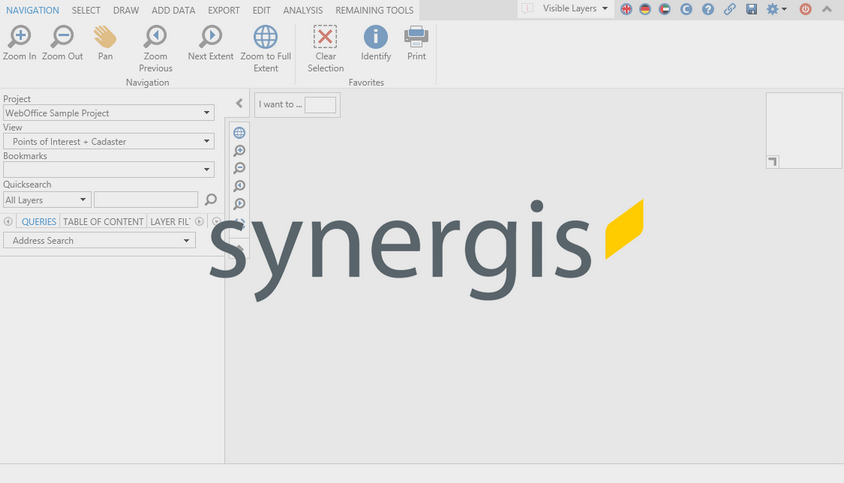The width and height of the screenshot is (844, 483).
Task: Switch language to Arabic UAE flag
Action: tap(665, 9)
